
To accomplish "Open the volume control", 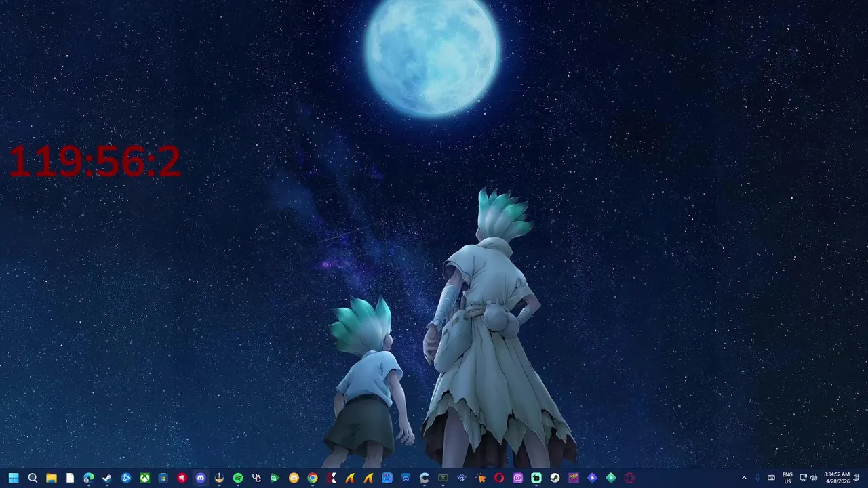I will click(814, 478).
